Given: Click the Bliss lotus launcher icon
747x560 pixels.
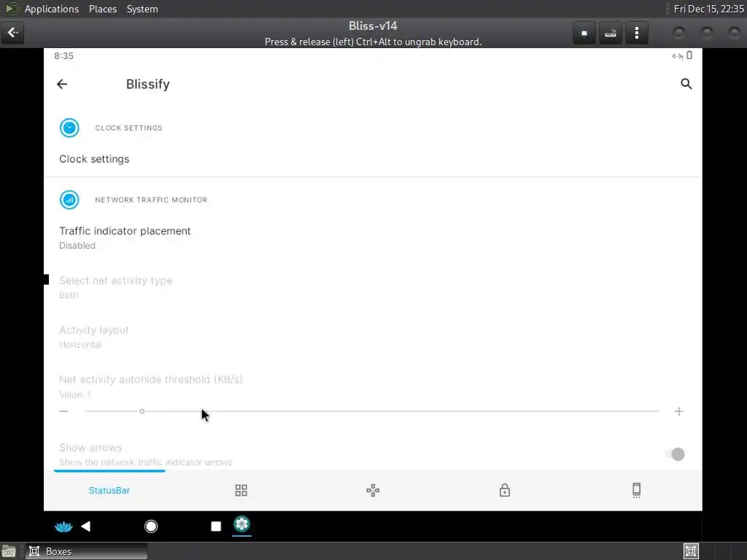Looking at the screenshot, I should click(63, 526).
